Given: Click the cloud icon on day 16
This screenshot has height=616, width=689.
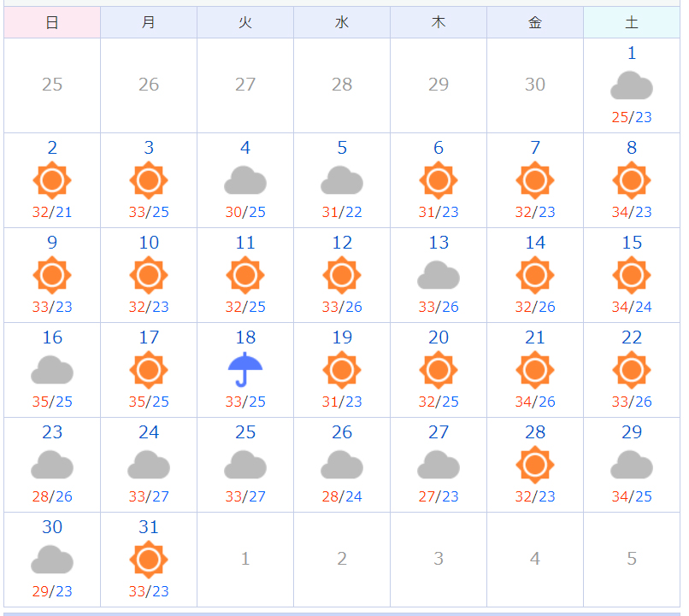Looking at the screenshot, I should [x=52, y=370].
